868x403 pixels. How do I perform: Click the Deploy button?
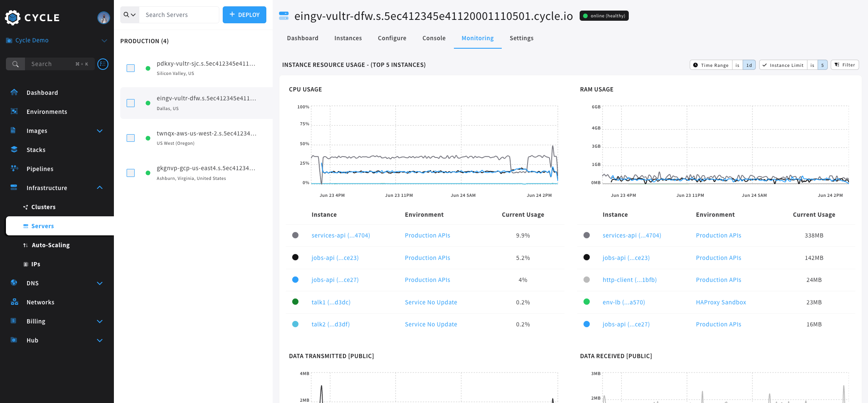click(x=244, y=15)
